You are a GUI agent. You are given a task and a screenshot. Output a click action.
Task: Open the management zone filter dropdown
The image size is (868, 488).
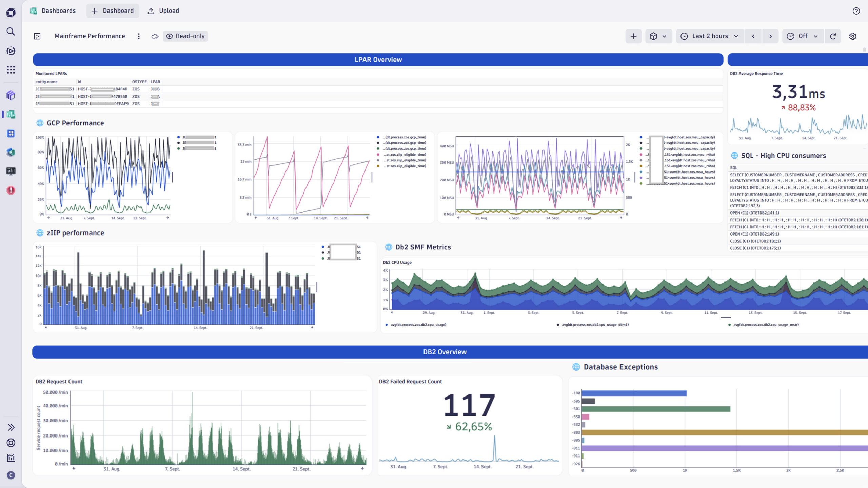click(658, 36)
